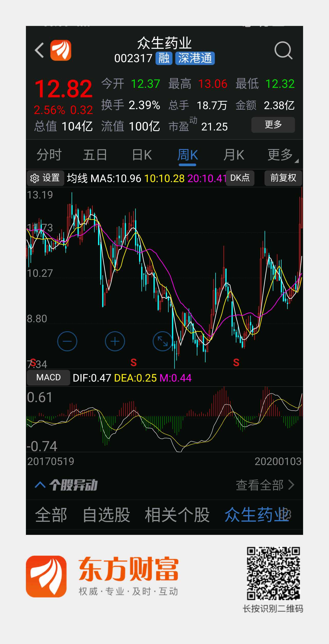Tap the chevron after 查看全部
Image resolution: width=329 pixels, height=644 pixels.
coord(291,485)
